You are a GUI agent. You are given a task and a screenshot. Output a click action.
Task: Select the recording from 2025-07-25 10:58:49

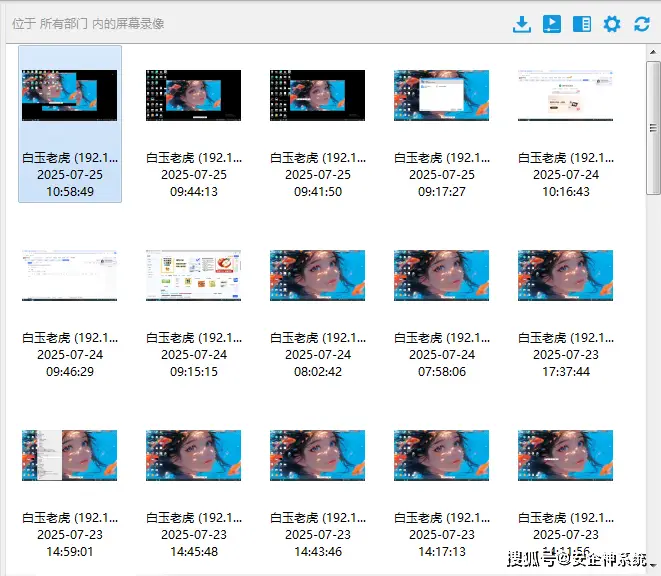pos(70,96)
